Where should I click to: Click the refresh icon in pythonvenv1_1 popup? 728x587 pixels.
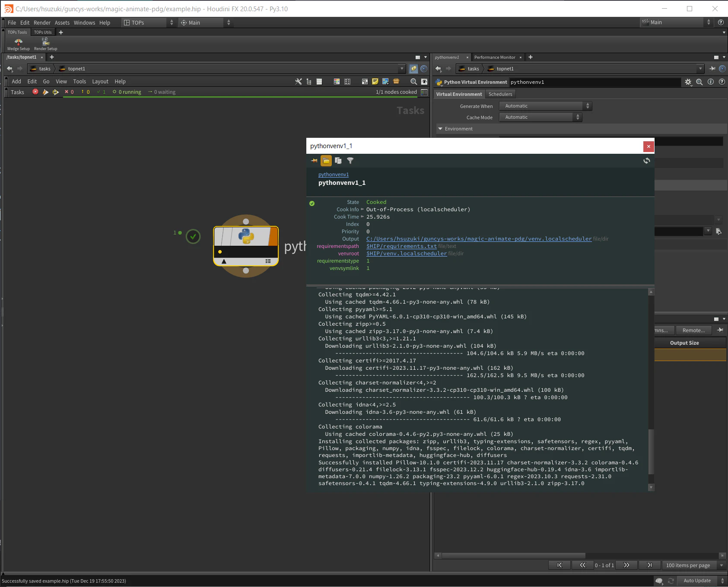646,161
